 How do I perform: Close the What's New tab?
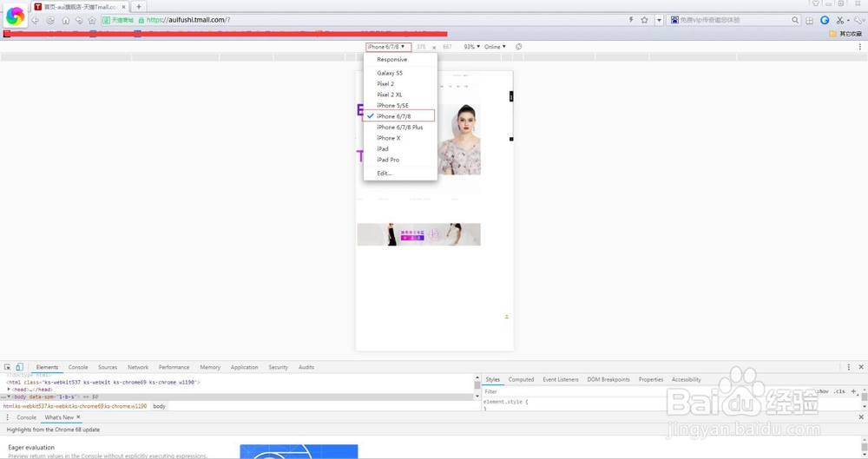click(78, 417)
